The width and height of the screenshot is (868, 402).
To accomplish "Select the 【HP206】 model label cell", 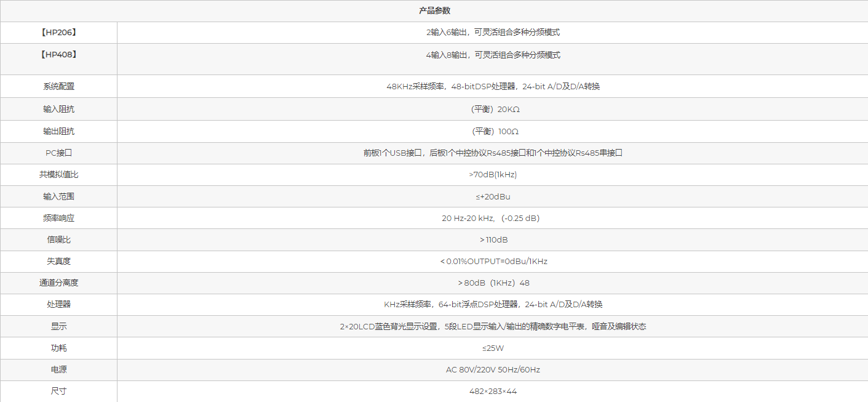I will 58,33.
